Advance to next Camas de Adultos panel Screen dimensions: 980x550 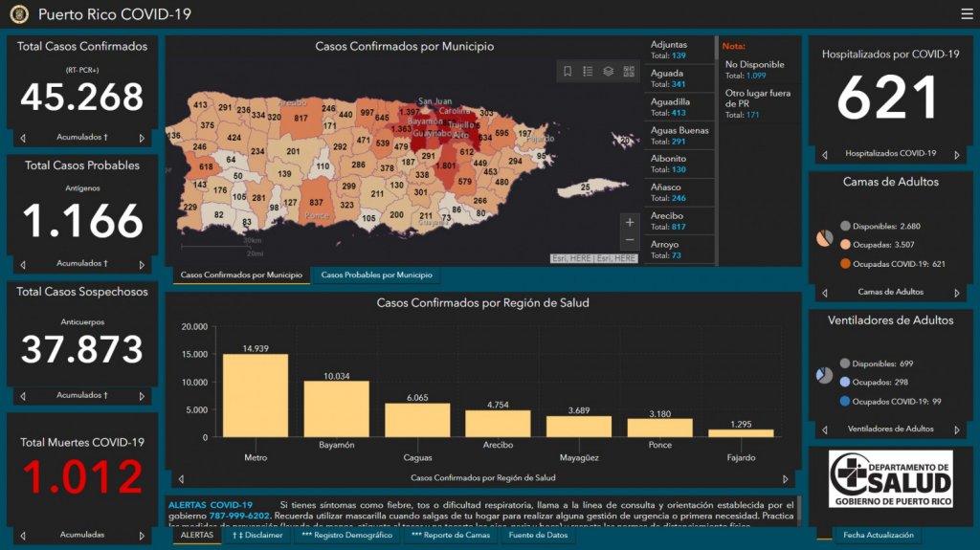(958, 292)
